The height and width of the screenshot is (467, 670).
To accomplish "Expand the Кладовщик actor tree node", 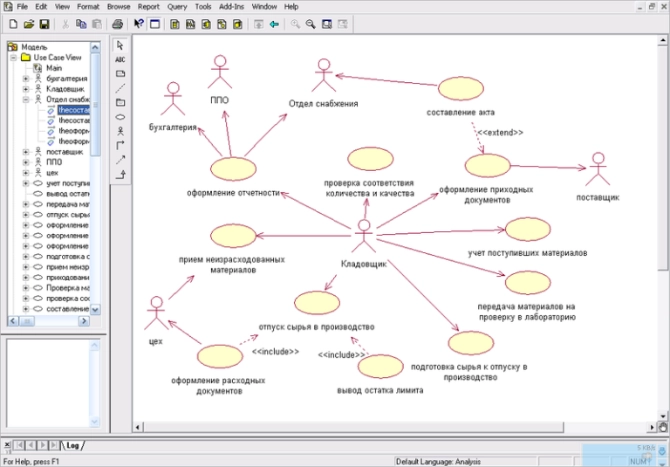I will coord(26,89).
